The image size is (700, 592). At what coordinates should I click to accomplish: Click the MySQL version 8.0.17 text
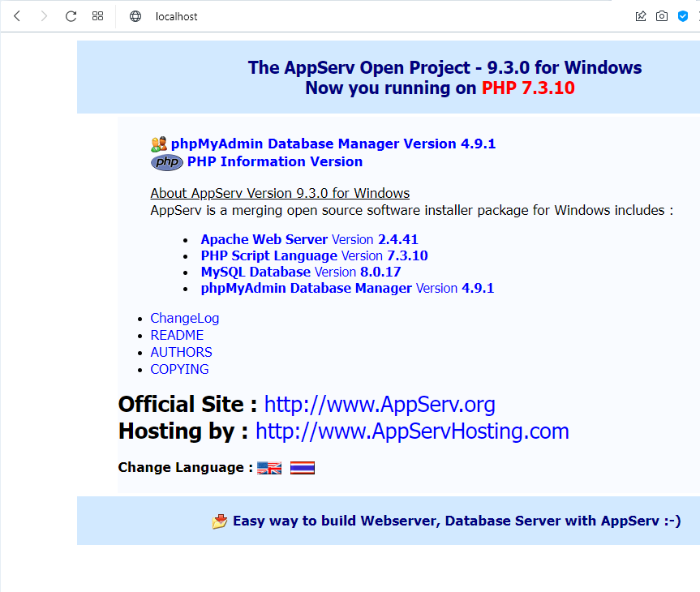point(380,272)
